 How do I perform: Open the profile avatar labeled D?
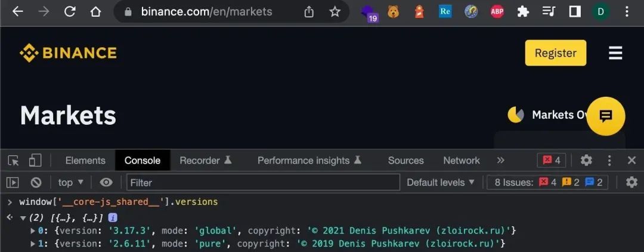click(600, 11)
